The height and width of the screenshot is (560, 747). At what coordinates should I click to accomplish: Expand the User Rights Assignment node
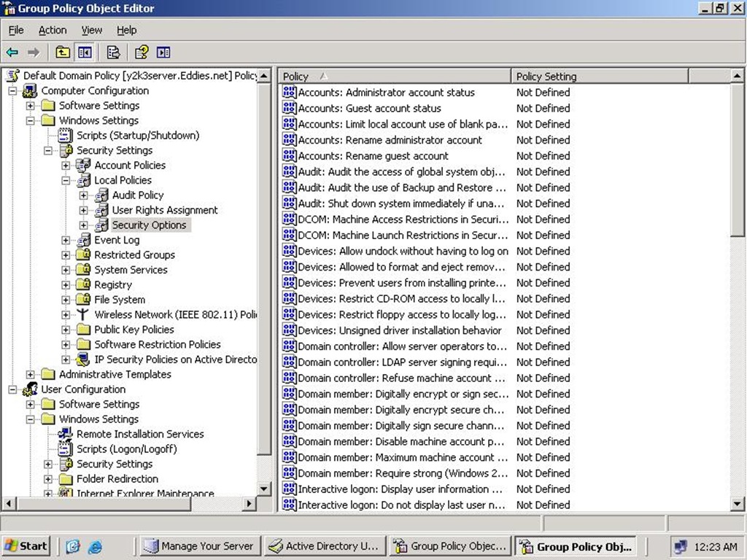pos(83,210)
